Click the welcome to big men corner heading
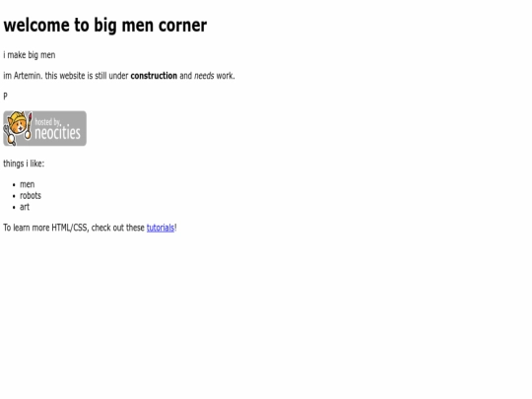532x399 pixels. point(105,25)
